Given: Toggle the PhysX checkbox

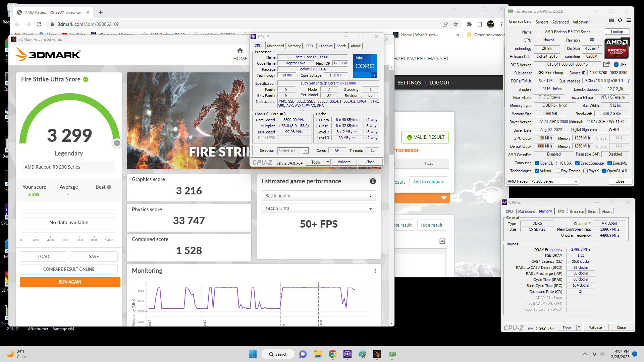Looking at the screenshot, I should pyautogui.click(x=585, y=171).
